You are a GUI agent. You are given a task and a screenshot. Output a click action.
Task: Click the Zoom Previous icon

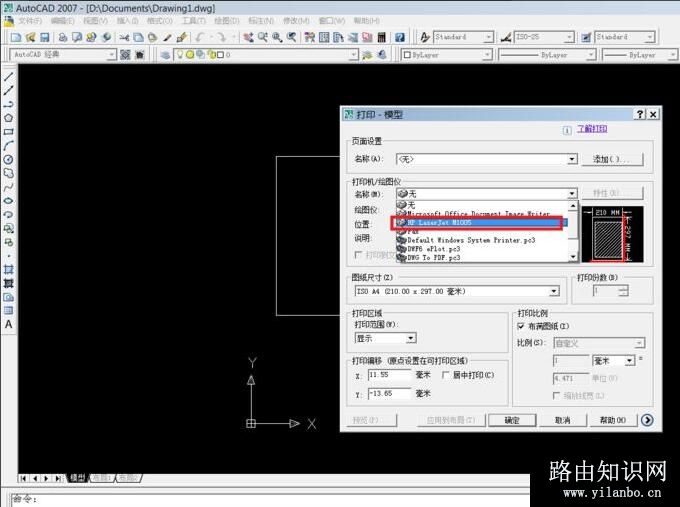pos(291,37)
